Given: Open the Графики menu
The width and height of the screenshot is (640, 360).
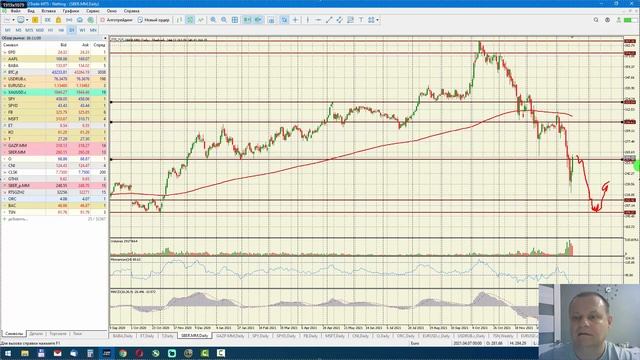Looking at the screenshot, I should click(71, 11).
